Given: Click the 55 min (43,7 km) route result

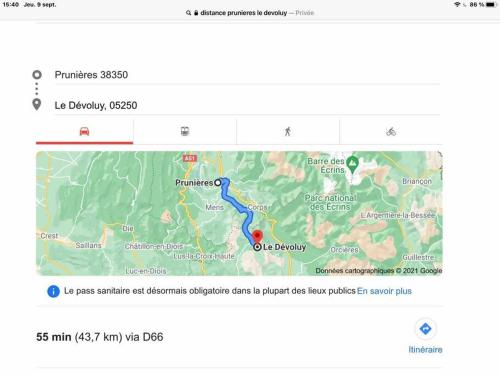Looking at the screenshot, I should pyautogui.click(x=100, y=337).
